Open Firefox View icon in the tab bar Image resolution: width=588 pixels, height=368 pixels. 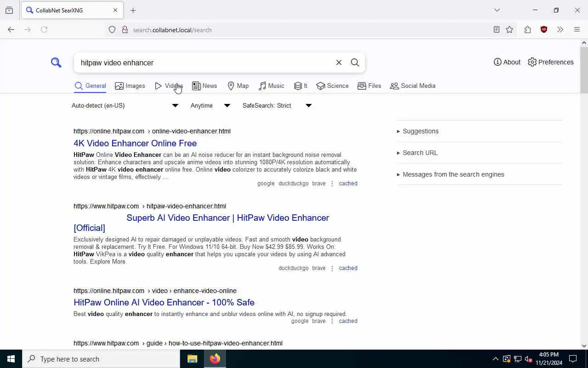point(9,10)
